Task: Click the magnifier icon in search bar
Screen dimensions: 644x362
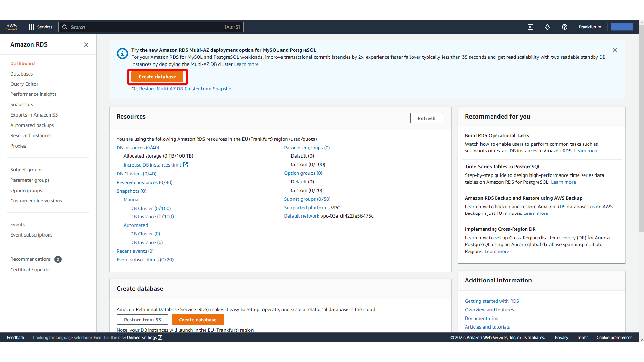Action: 65,27
